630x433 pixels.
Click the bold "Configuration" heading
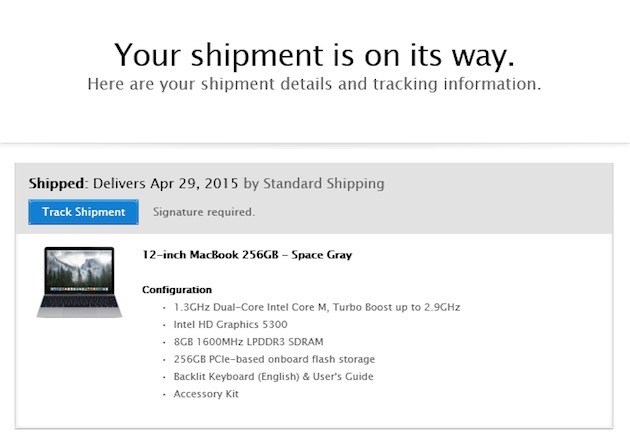tap(177, 290)
